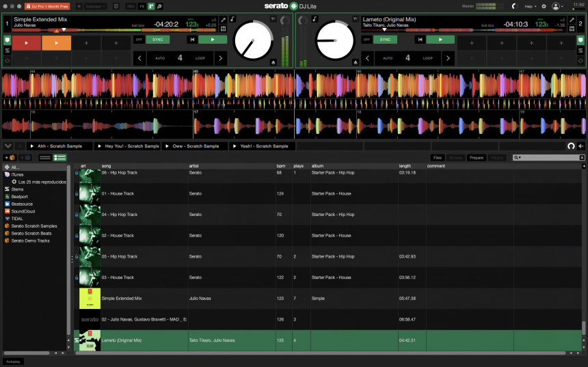Screen dimensions: 588x367
Task: Open the Prepare panel tab
Action: tap(477, 158)
